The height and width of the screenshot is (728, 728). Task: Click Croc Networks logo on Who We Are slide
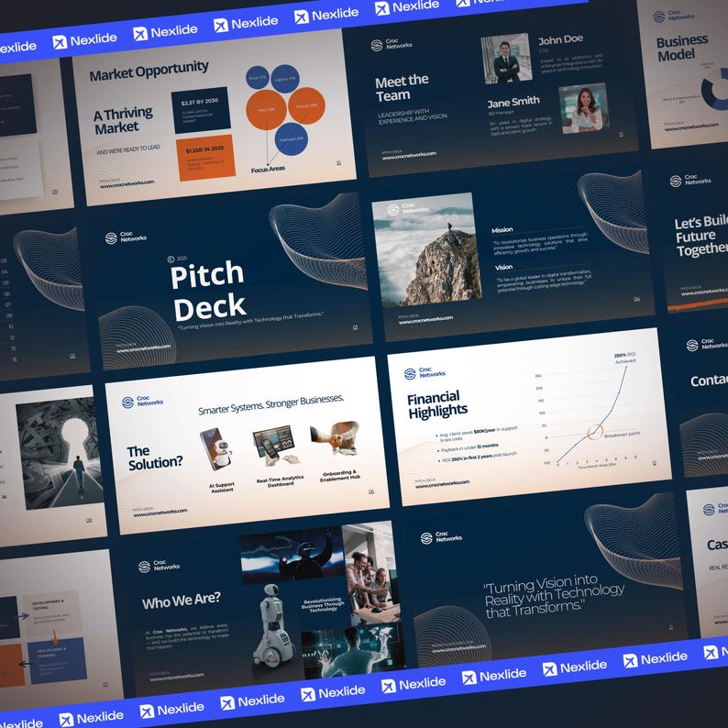(159, 566)
